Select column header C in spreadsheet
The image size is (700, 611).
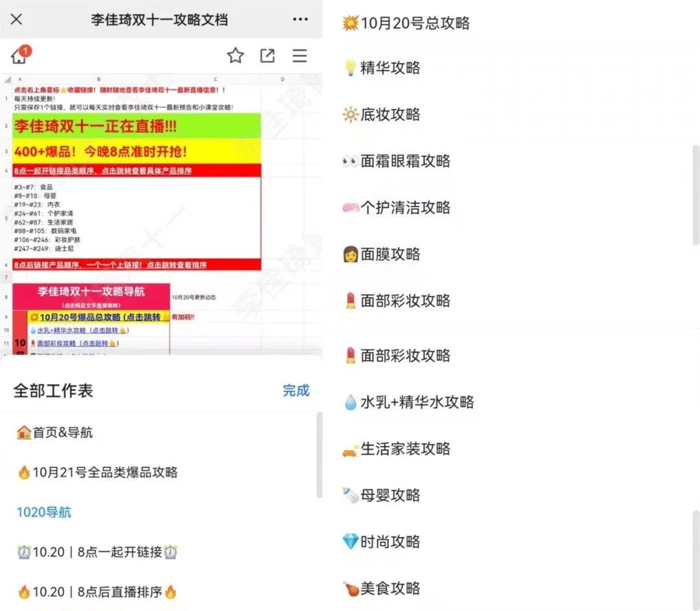click(215, 79)
